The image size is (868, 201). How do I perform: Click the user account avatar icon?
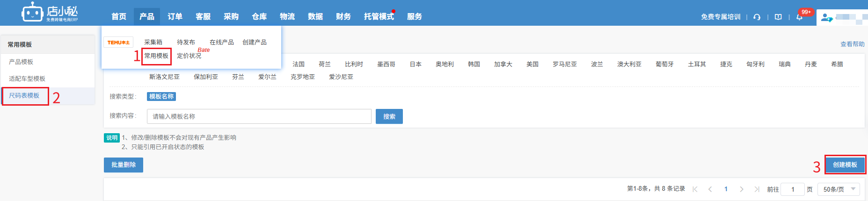tap(826, 18)
